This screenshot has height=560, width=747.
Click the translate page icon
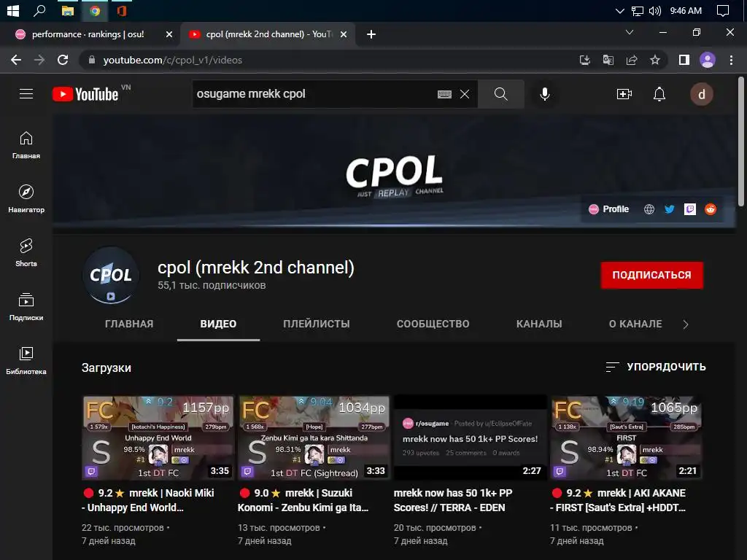pyautogui.click(x=608, y=60)
